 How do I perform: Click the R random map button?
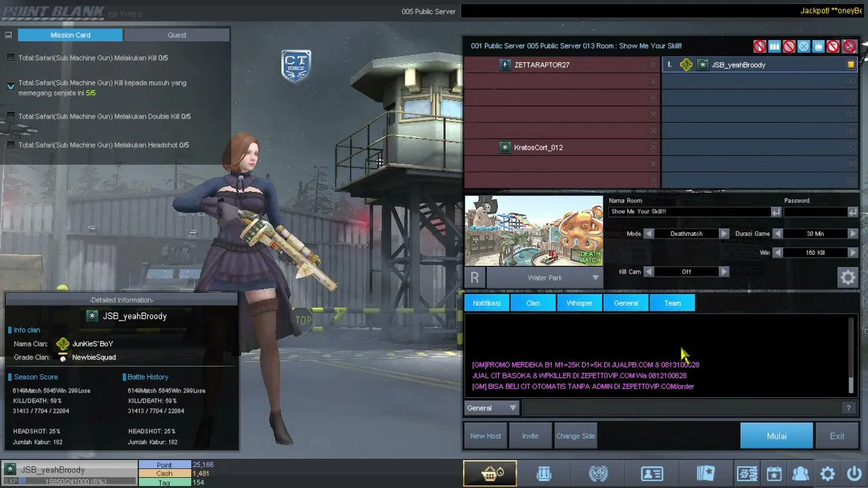point(475,277)
